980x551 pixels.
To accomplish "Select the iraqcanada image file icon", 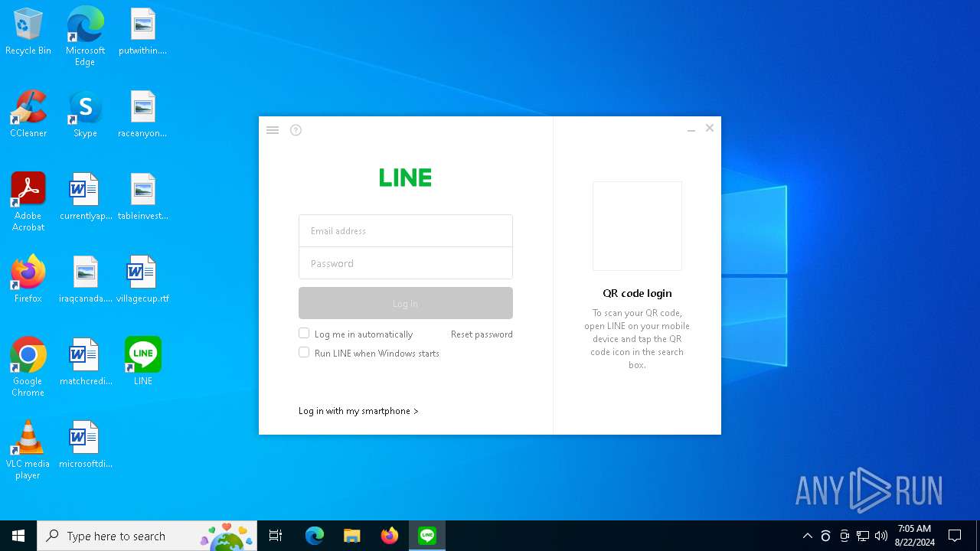I will (85, 280).
